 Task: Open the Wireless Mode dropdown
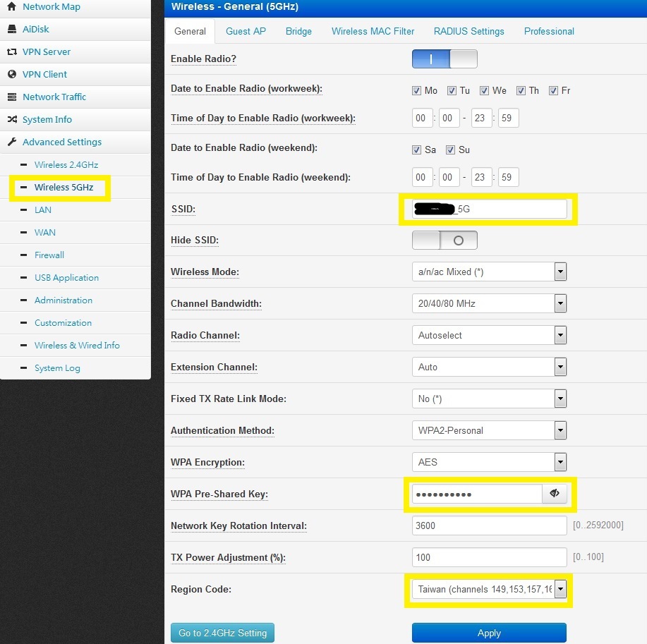pyautogui.click(x=489, y=272)
